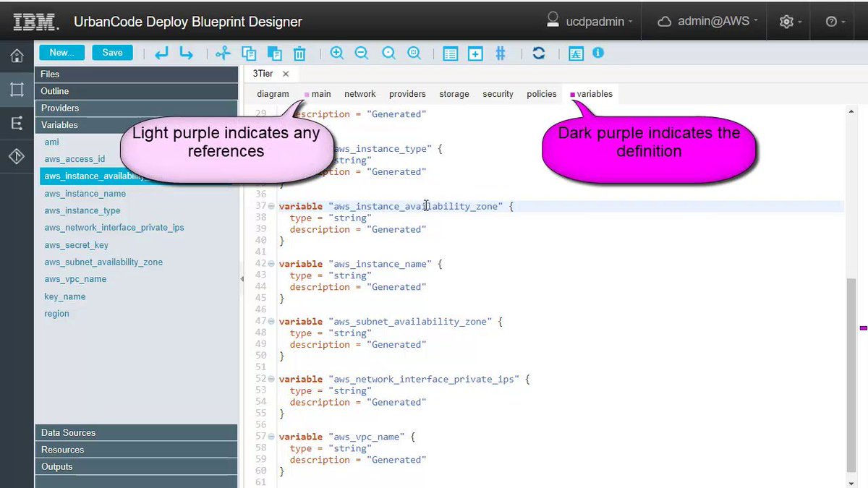
Task: Select the aws_instance_type variable in list
Action: click(x=82, y=210)
